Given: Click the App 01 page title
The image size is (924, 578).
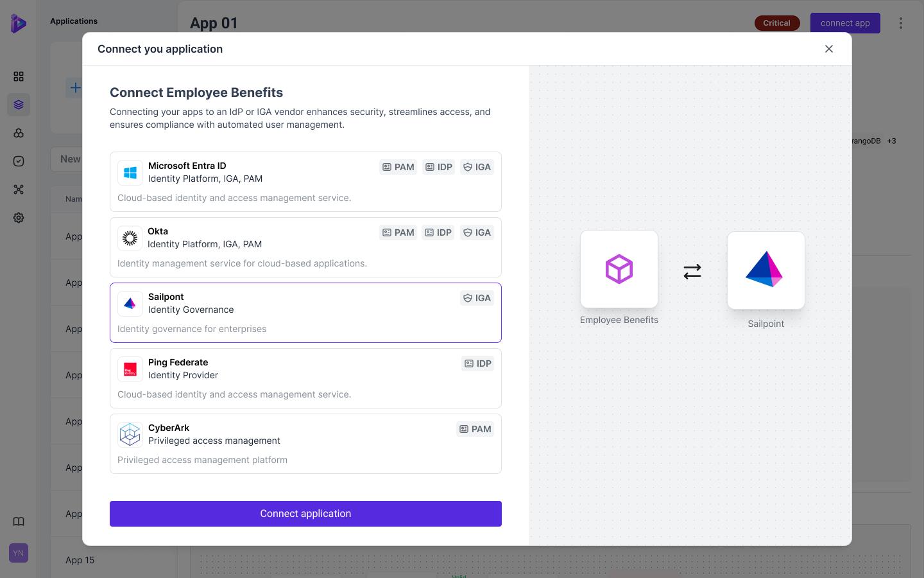Looking at the screenshot, I should click(x=214, y=23).
